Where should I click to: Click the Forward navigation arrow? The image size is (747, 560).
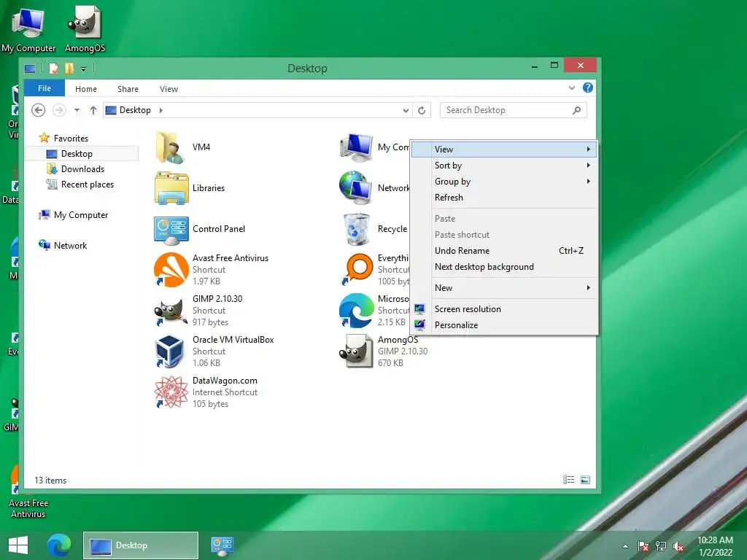point(59,111)
